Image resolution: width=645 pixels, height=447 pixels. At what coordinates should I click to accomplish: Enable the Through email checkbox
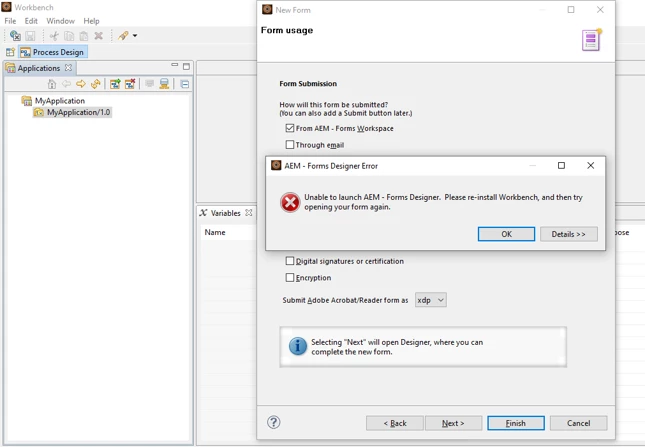(290, 145)
